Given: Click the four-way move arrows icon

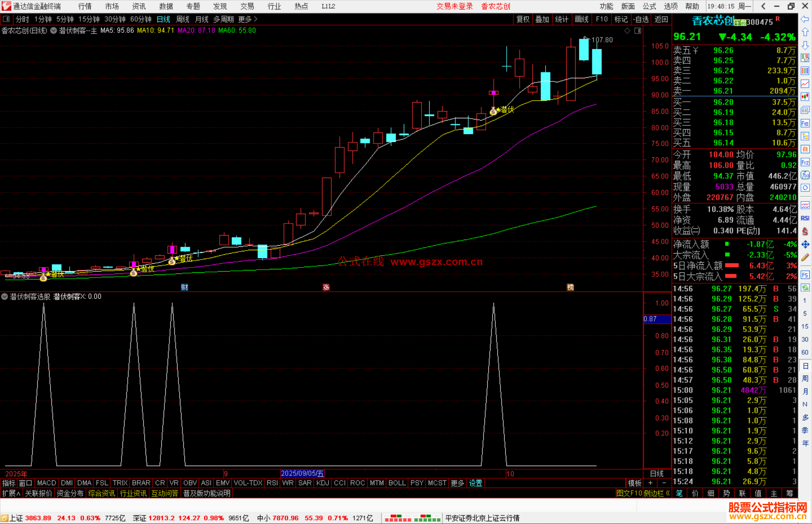Looking at the screenshot, I should click(x=805, y=245).
